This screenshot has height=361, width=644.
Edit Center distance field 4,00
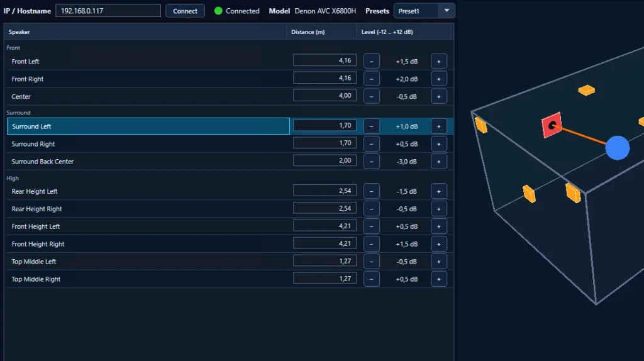[325, 95]
